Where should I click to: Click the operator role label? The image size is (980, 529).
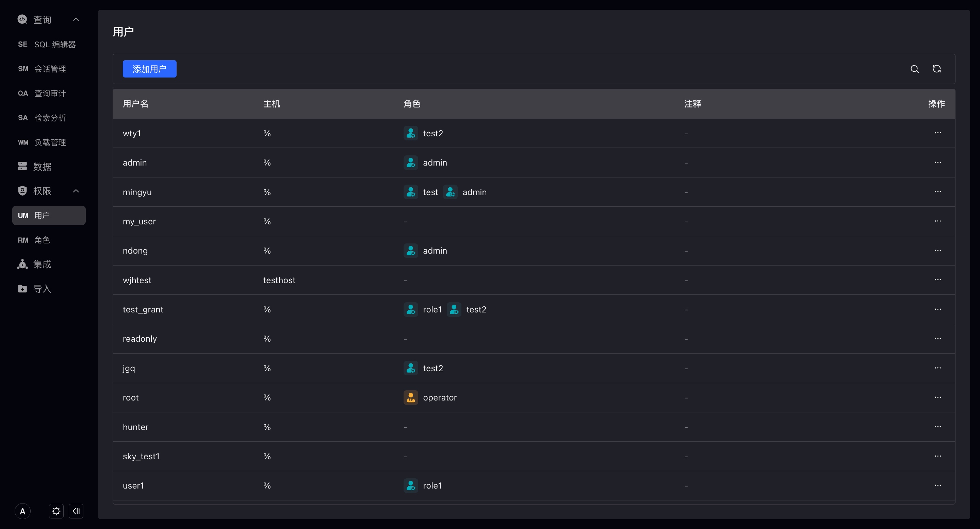click(x=440, y=397)
